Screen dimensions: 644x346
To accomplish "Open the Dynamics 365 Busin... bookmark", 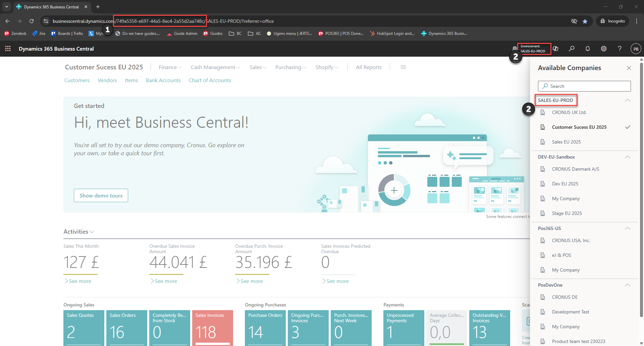I will 444,34.
